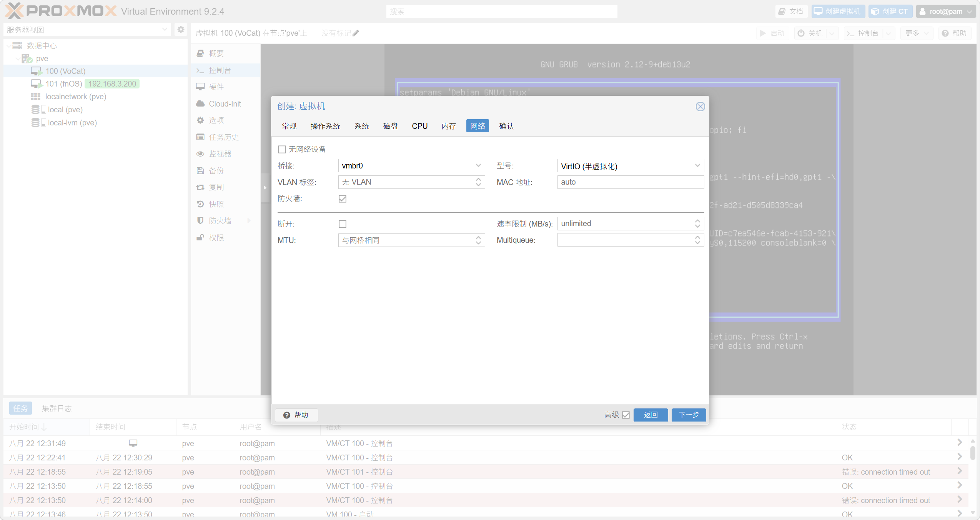Viewport: 980px width, 520px height.
Task: Open the 选项 options panel
Action: [x=226, y=120]
